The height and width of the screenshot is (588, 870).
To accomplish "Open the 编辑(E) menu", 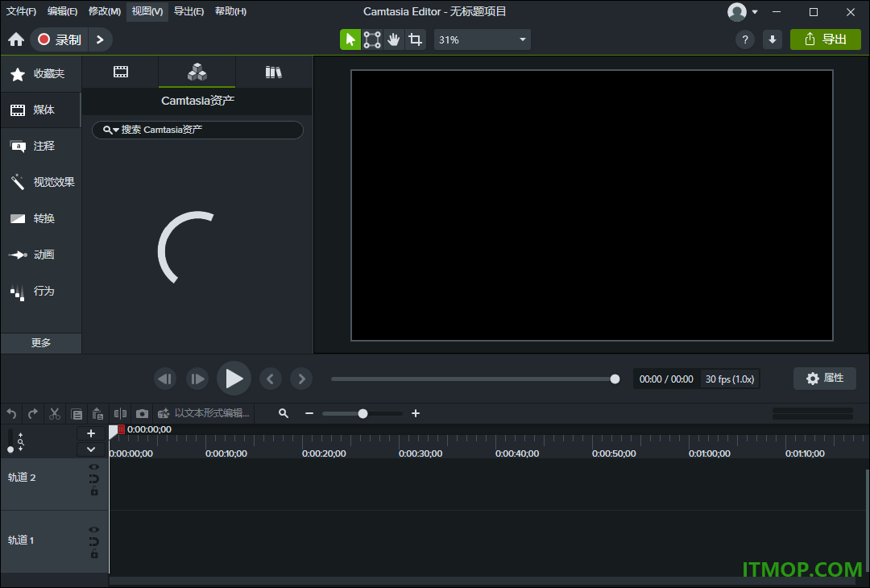I will [x=62, y=11].
